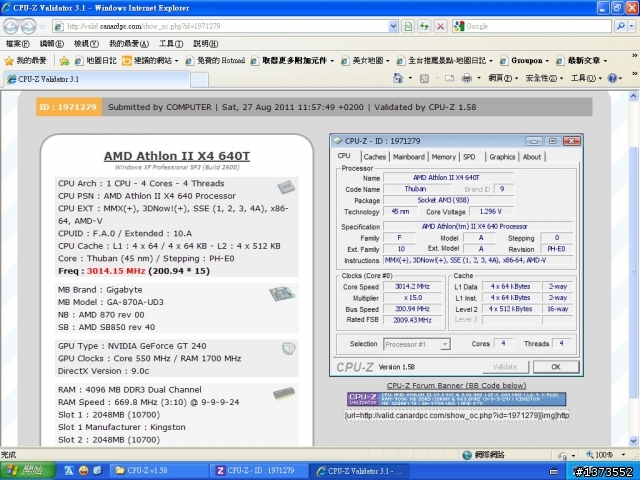Click the Read mail icon in command bar
The width and height of the screenshot is (640, 480).
(449, 78)
